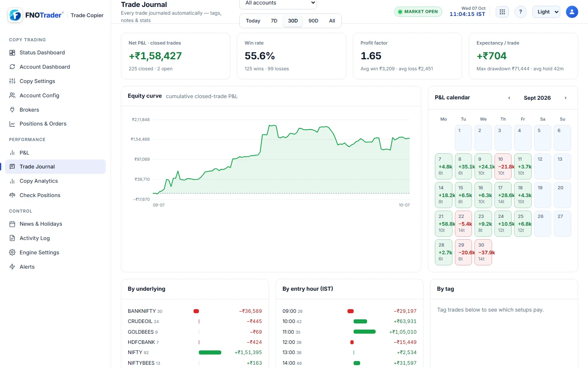
Task: Open Copy Analytics page
Action: (55, 181)
